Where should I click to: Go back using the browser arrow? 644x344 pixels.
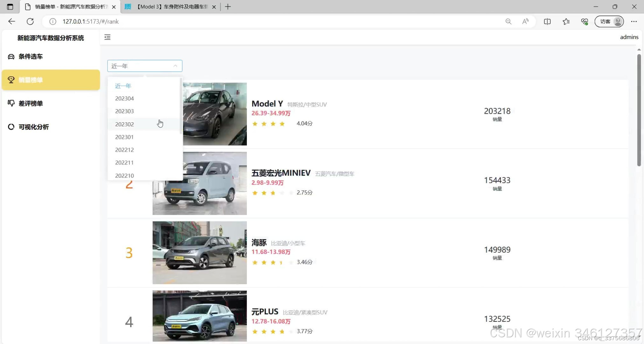click(12, 21)
